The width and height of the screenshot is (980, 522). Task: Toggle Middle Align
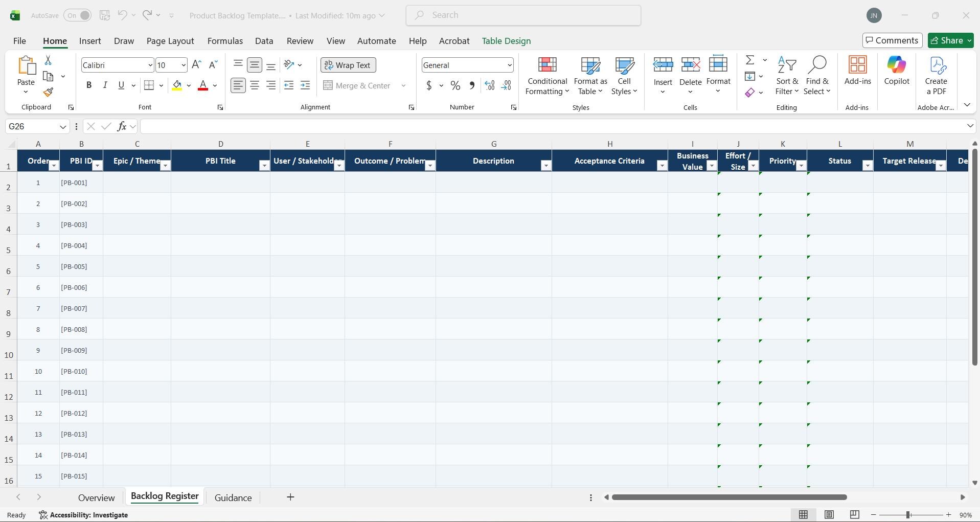click(255, 64)
